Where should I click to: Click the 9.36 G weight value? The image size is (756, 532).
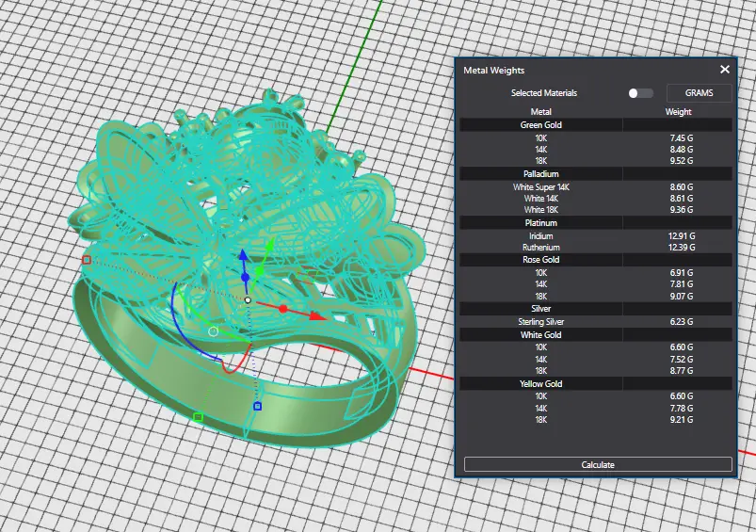point(681,210)
